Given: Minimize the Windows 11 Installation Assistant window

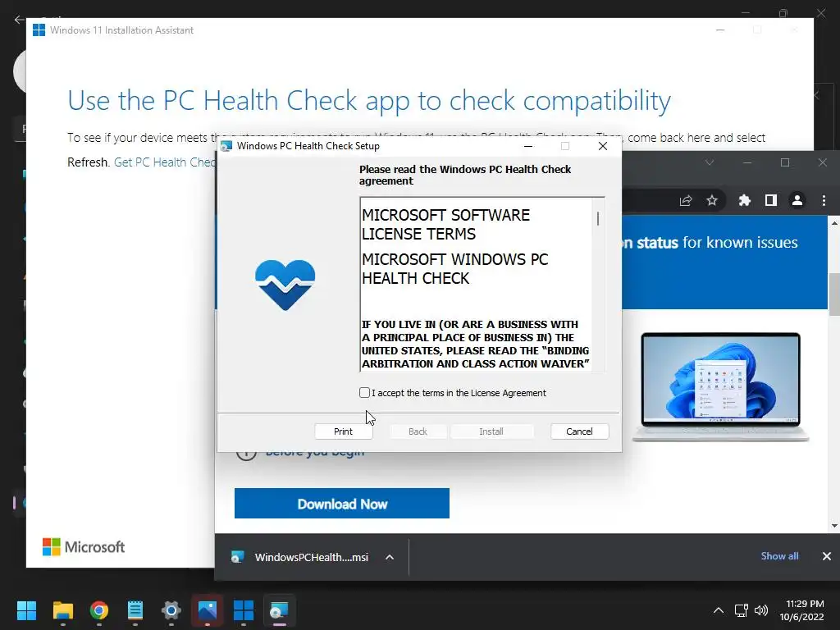Looking at the screenshot, I should (x=720, y=30).
